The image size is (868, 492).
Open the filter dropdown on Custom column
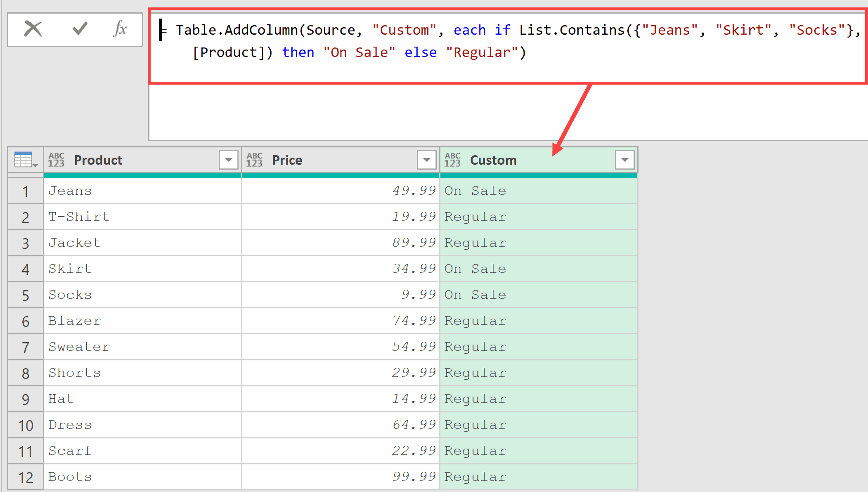pos(624,159)
